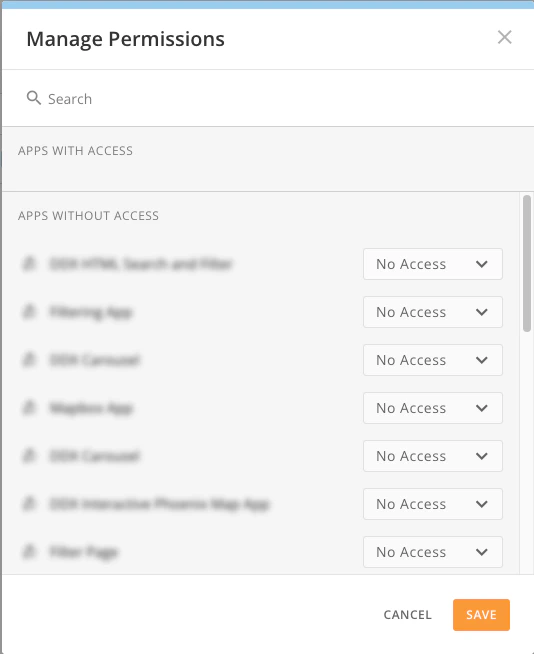The width and height of the screenshot is (534, 654).
Task: Open the first app's No Access dropdown
Action: 433,264
